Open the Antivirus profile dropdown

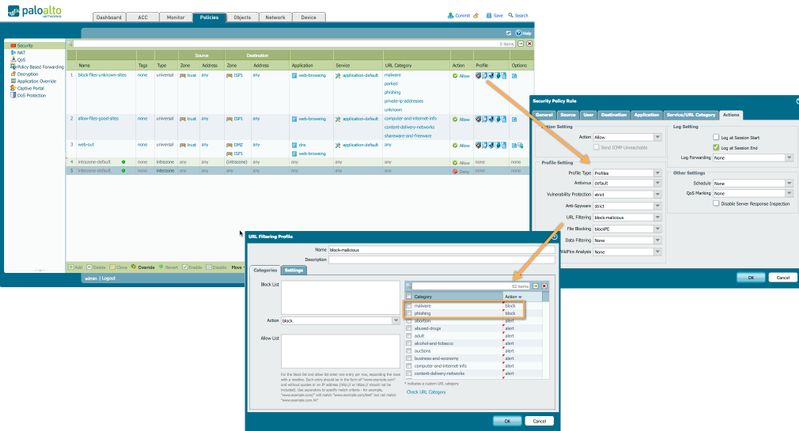coord(658,183)
